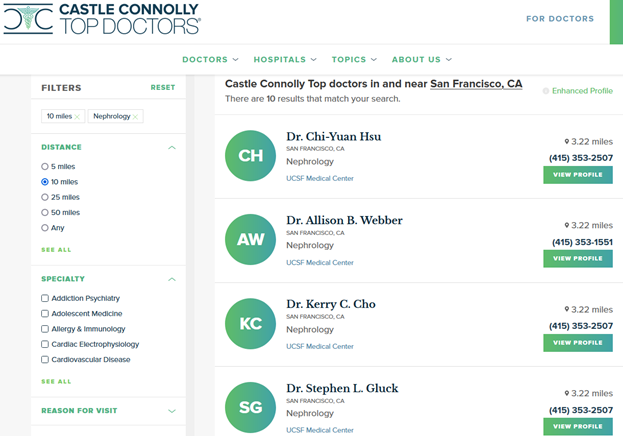Open the For Doctors link

tap(560, 19)
